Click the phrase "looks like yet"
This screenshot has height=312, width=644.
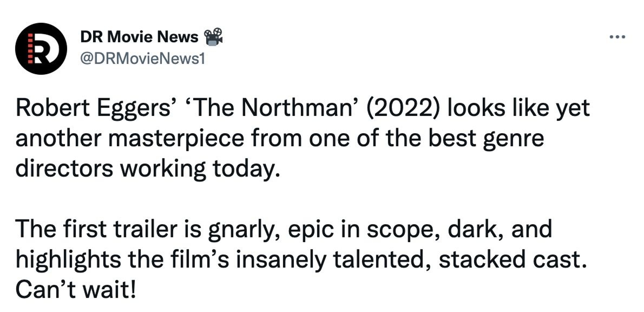point(519,108)
